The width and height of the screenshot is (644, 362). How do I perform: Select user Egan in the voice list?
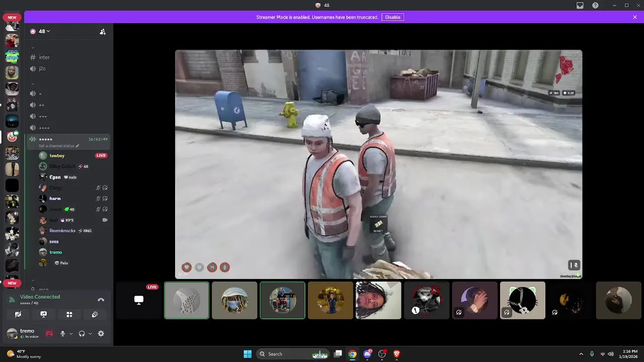pos(74,177)
